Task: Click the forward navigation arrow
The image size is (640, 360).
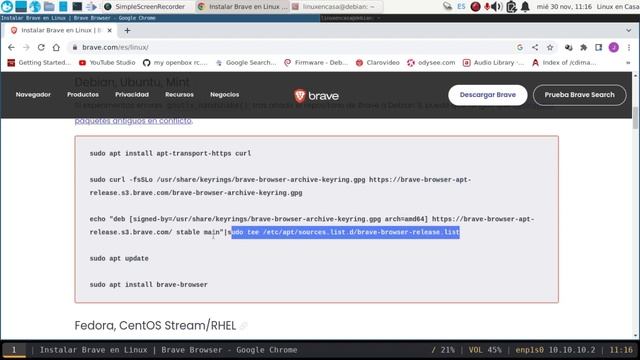Action: click(x=26, y=47)
